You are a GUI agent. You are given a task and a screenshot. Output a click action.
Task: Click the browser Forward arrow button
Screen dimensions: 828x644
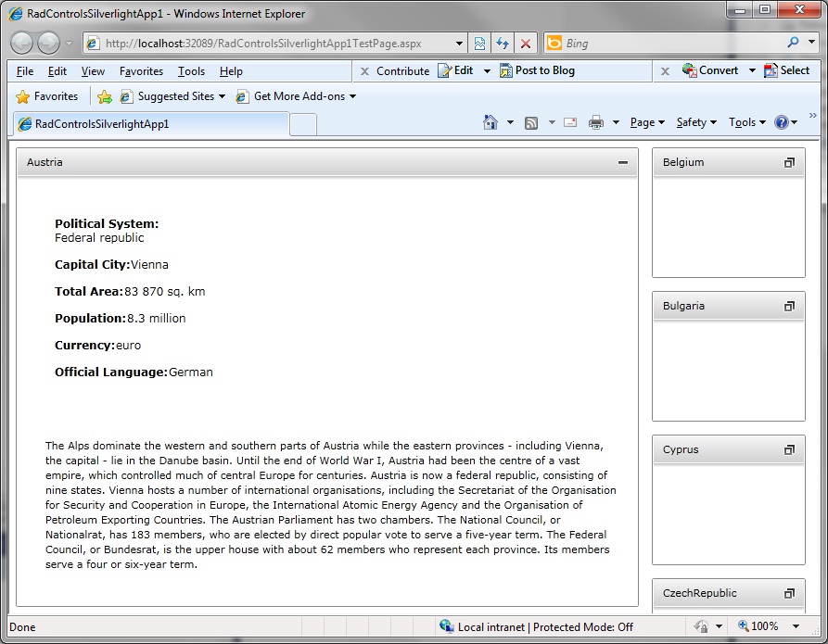click(48, 44)
